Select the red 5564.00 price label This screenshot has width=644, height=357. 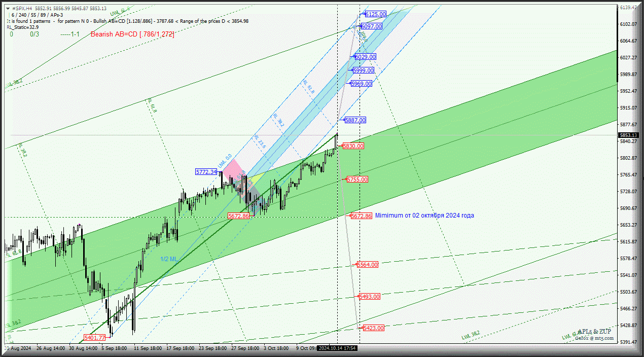coord(367,265)
